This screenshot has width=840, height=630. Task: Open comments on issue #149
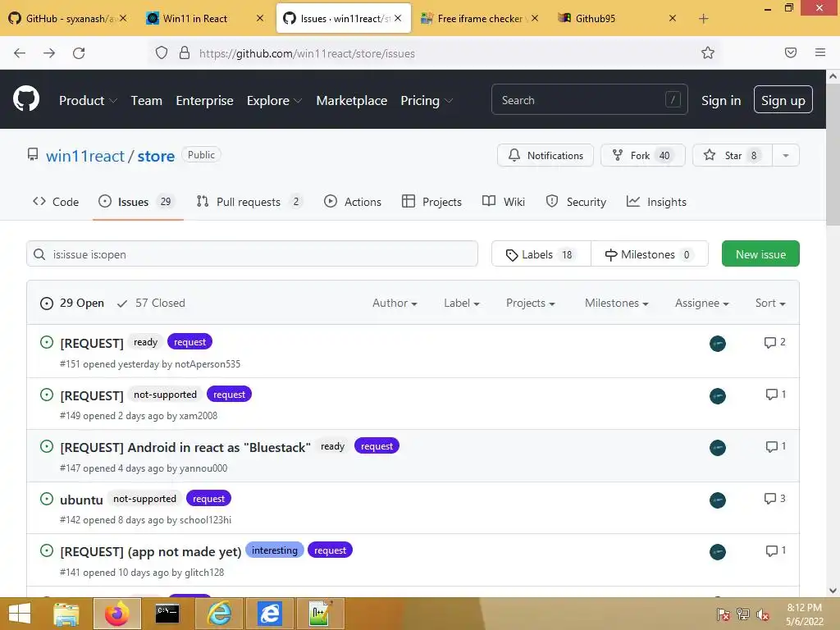776,395
